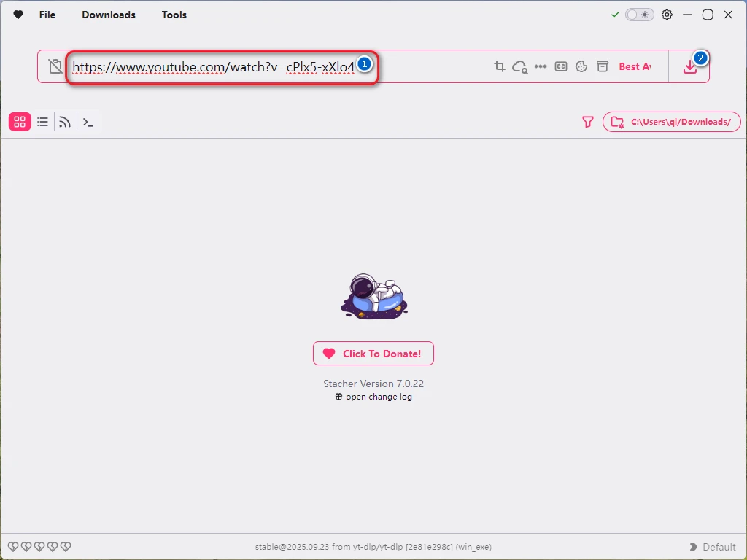Open the Tools menu

(x=174, y=15)
